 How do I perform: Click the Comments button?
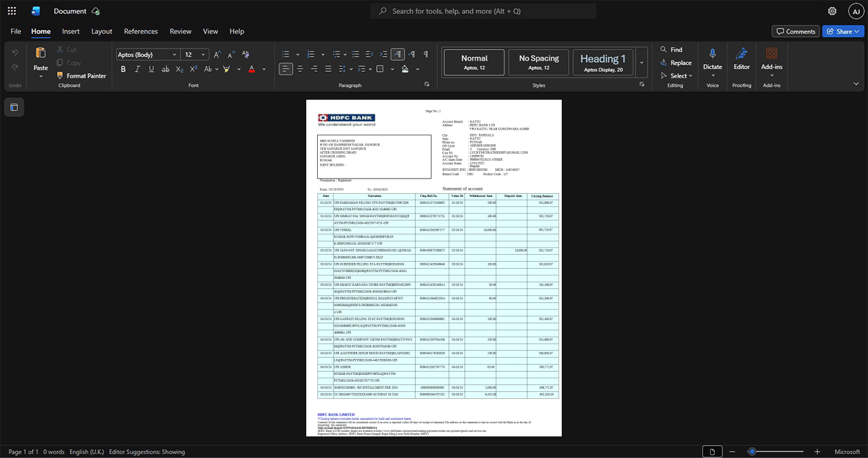pyautogui.click(x=796, y=31)
